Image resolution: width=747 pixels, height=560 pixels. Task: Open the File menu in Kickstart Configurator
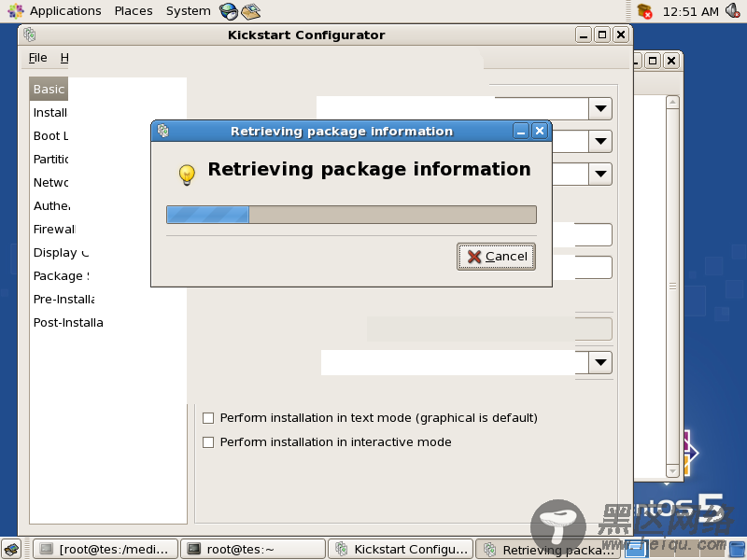click(x=37, y=58)
